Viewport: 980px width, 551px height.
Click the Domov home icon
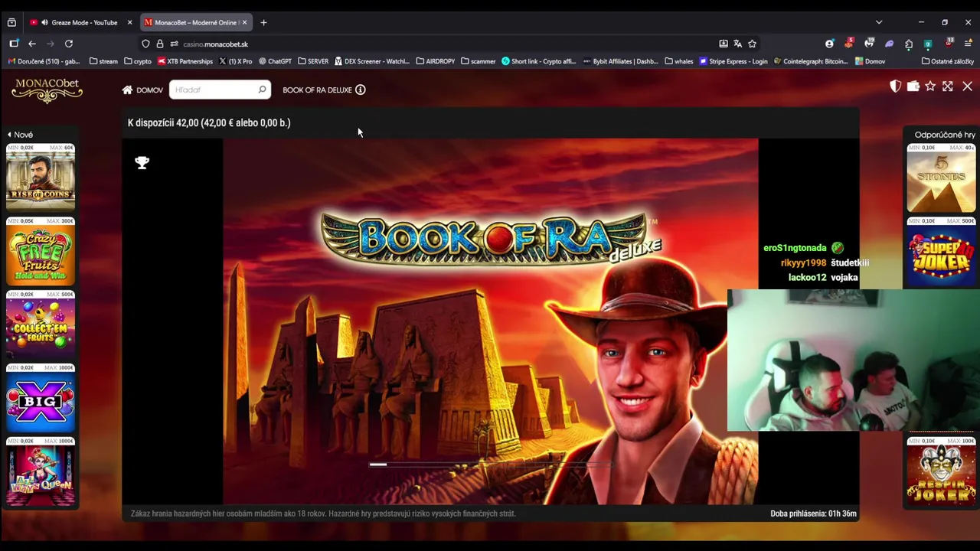click(127, 90)
